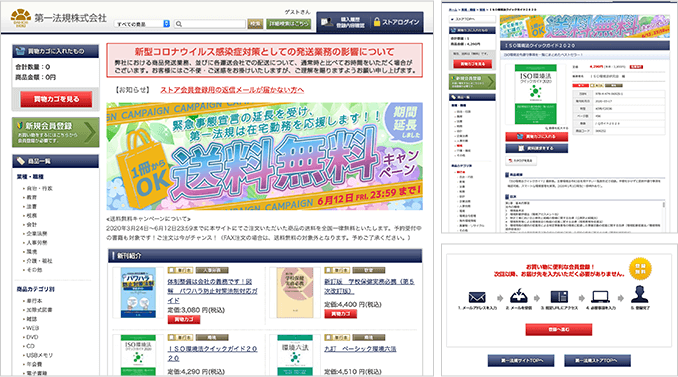Screen dimensions: 678x377
Task: Add 学校保健実務必携 to cart
Action: tap(341, 314)
